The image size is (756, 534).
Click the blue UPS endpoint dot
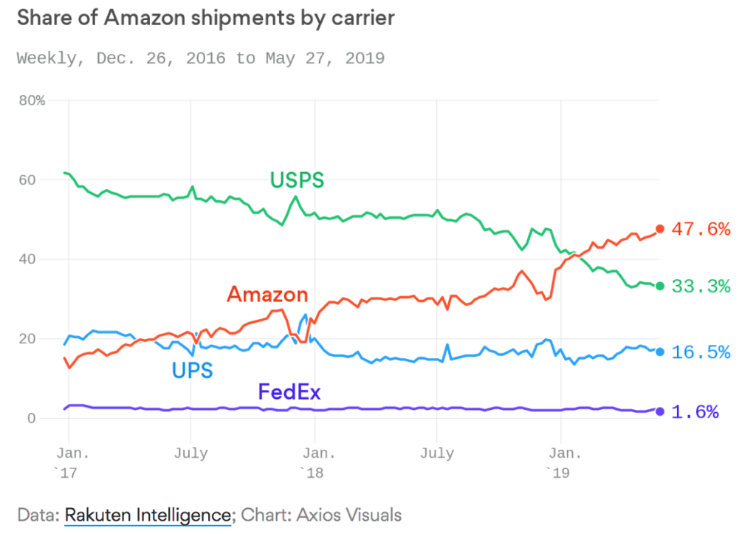[x=660, y=352]
